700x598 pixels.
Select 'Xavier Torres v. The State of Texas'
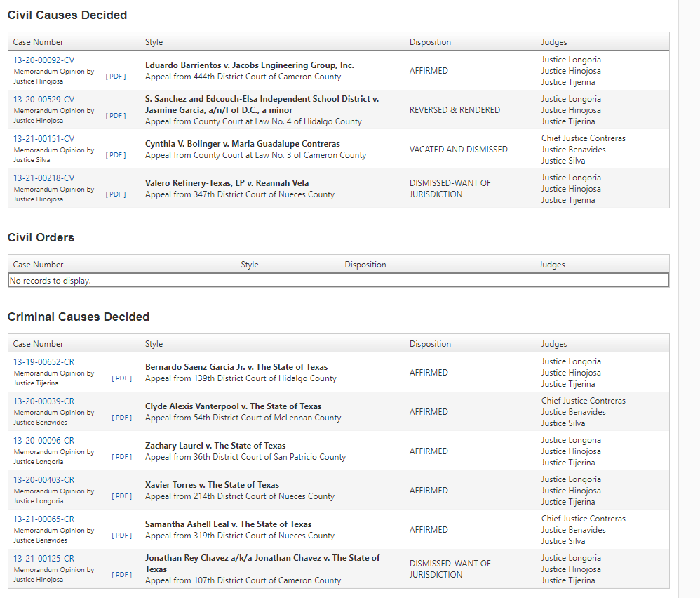[x=212, y=485]
